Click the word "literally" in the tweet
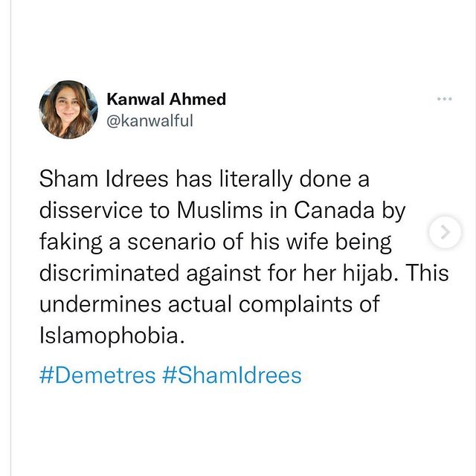Viewport: 476px width, 476px height. (256, 180)
